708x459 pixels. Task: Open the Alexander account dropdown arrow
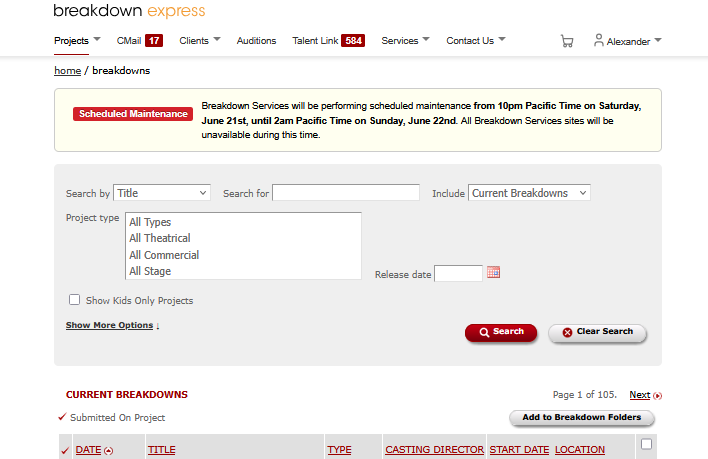click(x=657, y=40)
